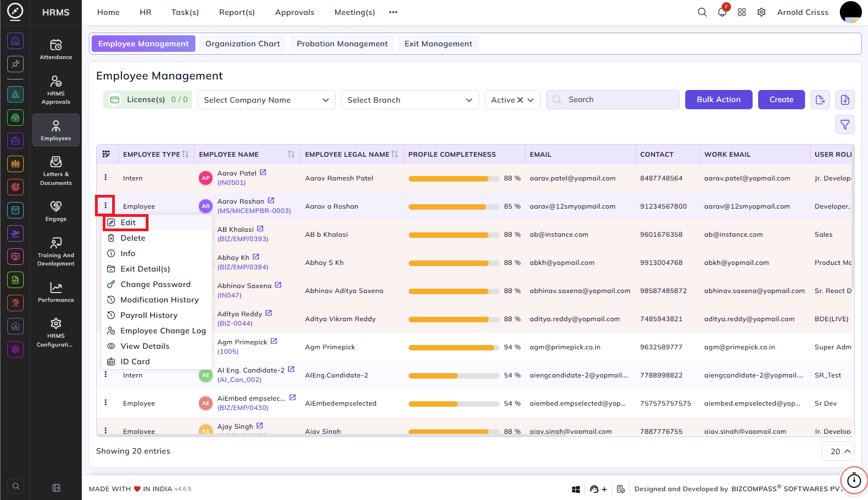Sort by Employee Legal Name column
Screen dimensions: 868x500
point(394,155)
